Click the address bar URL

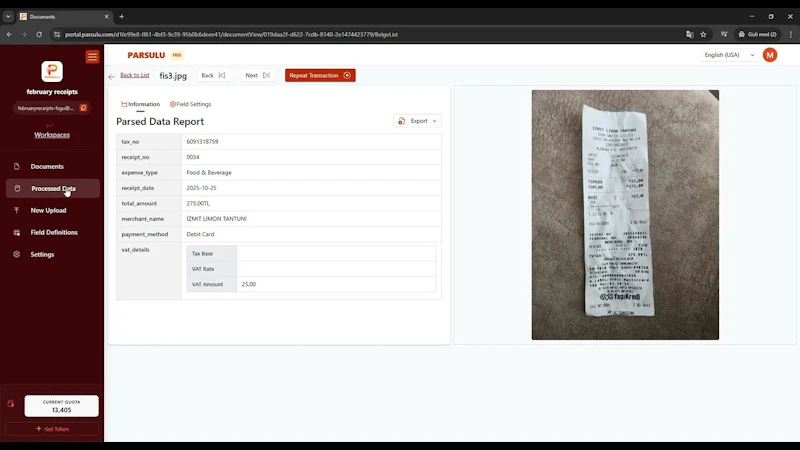231,34
